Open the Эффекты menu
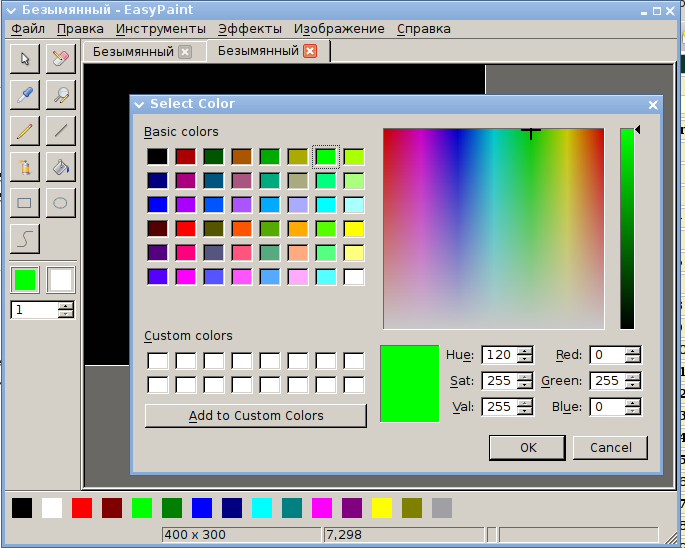The width and height of the screenshot is (685, 548). click(x=250, y=29)
